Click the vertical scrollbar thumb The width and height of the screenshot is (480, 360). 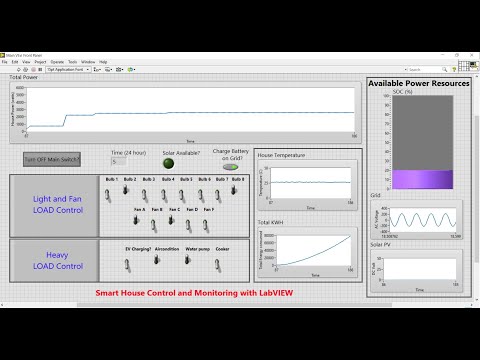[x=477, y=188]
